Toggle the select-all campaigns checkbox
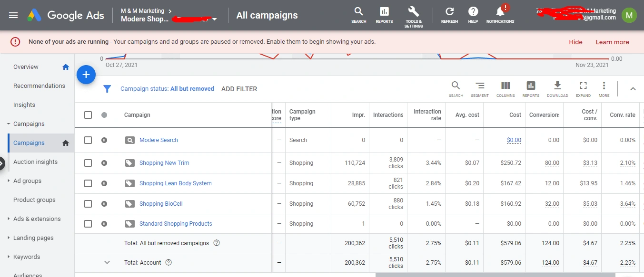The image size is (644, 277). pos(88,115)
